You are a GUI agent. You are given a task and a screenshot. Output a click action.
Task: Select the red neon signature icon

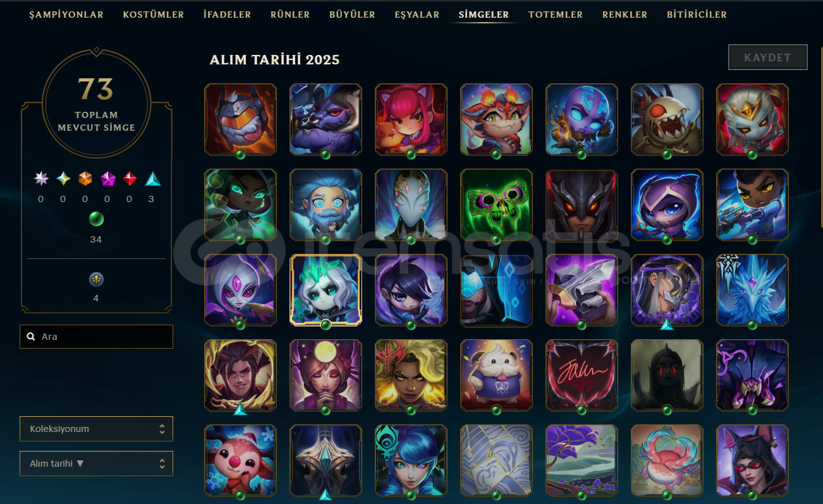point(582,375)
